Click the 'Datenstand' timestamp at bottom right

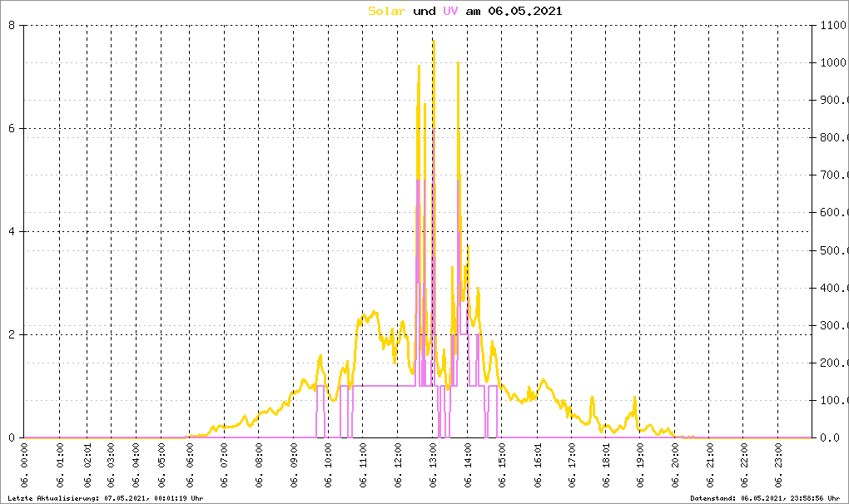[767, 498]
